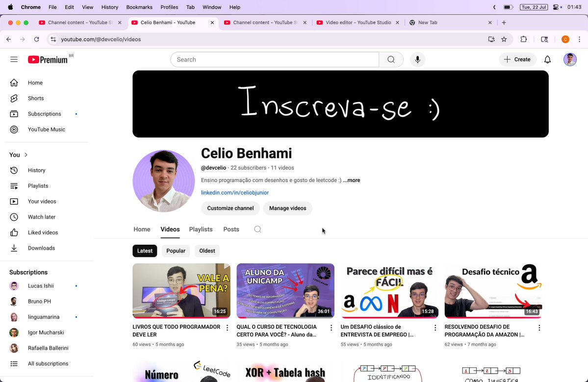This screenshot has width=588, height=382.
Task: Open Chrome extensions puzzle icon
Action: coord(523,39)
